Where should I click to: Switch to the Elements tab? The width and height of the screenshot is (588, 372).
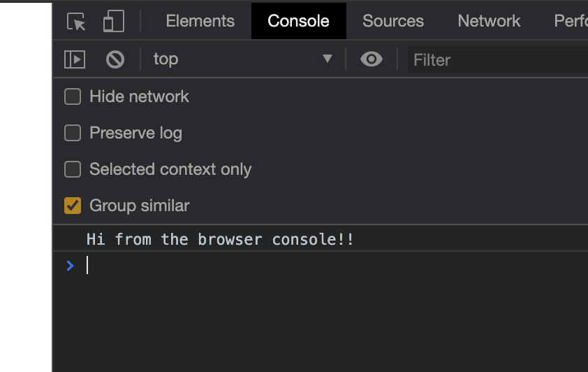(200, 21)
